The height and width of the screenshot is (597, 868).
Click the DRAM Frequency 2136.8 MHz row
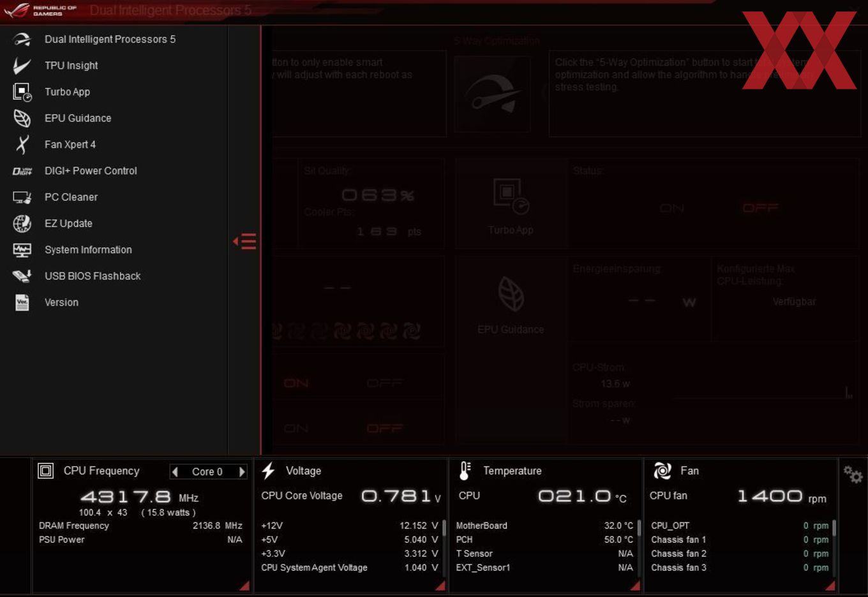pos(140,526)
